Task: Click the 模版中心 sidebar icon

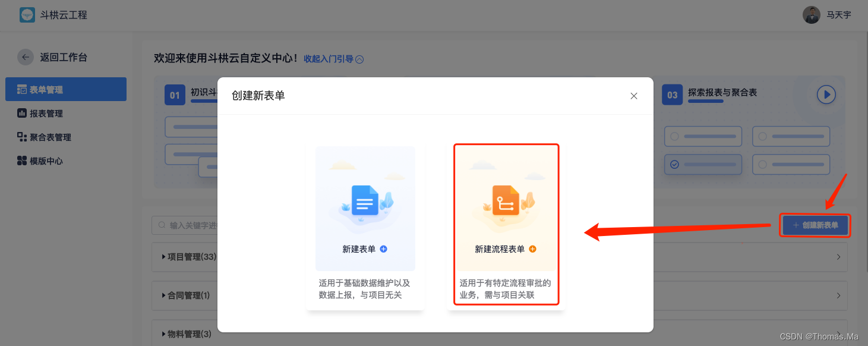Action: coord(22,161)
